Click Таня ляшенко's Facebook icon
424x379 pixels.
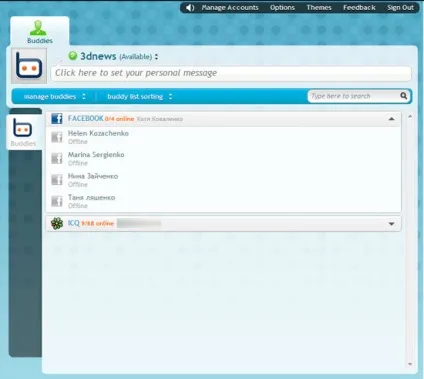click(x=57, y=201)
